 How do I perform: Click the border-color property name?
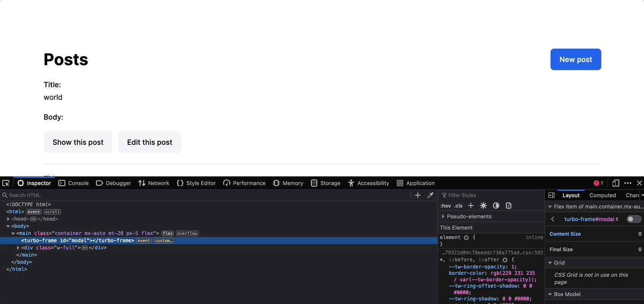467,273
